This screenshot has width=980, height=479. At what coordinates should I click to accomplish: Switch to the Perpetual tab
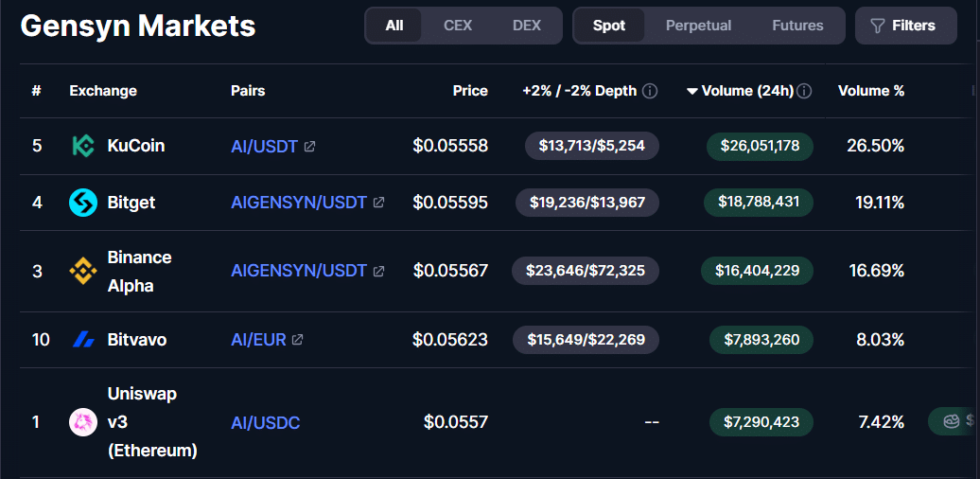(699, 26)
